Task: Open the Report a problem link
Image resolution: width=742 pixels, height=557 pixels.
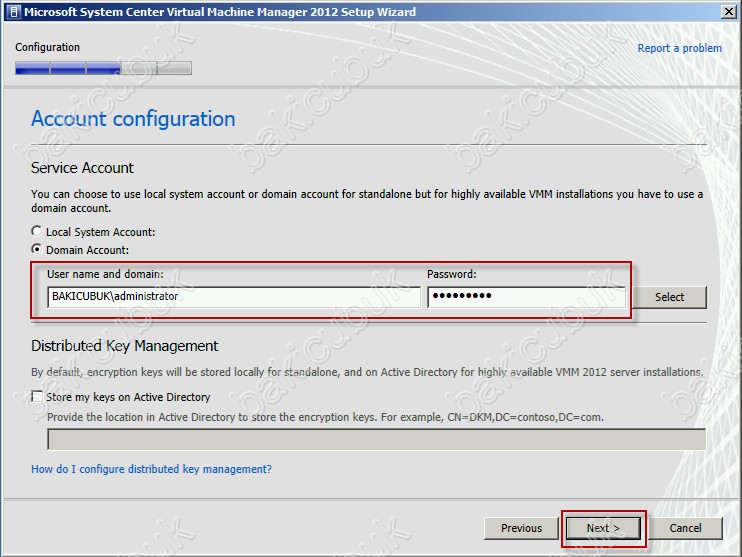Action: coord(680,48)
